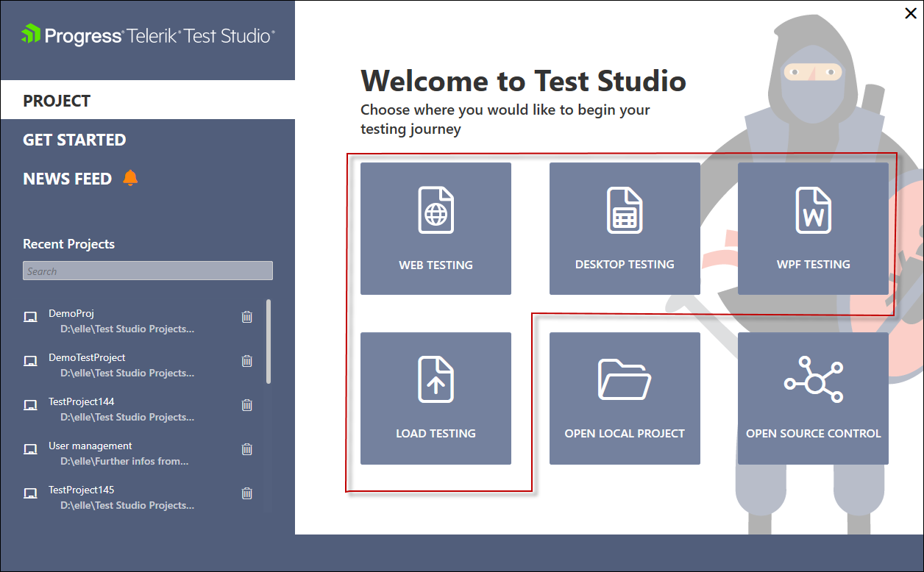Choose the WPF TESTING label

tap(814, 265)
